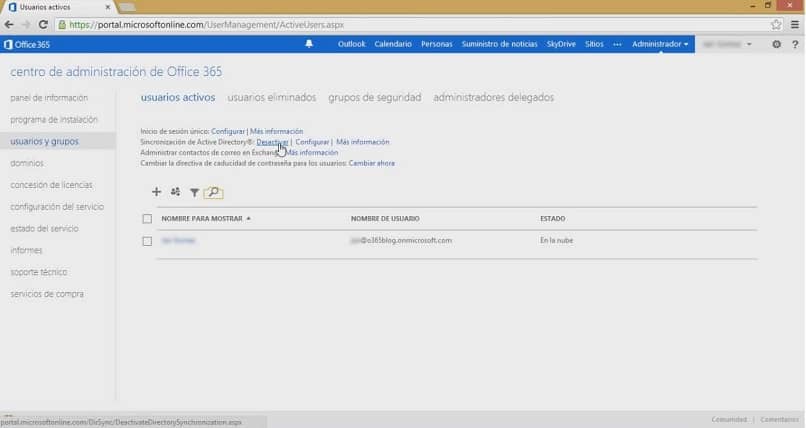806x428 pixels.
Task: Open SkyDrive in the top navbar
Action: click(561, 44)
